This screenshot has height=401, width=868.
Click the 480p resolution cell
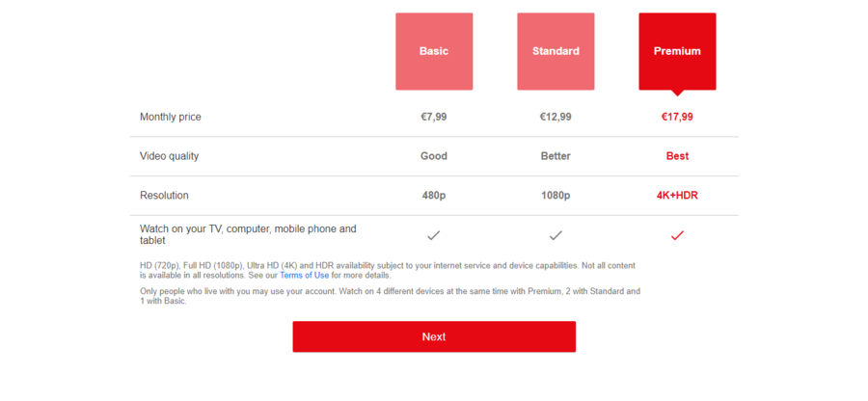coord(434,196)
